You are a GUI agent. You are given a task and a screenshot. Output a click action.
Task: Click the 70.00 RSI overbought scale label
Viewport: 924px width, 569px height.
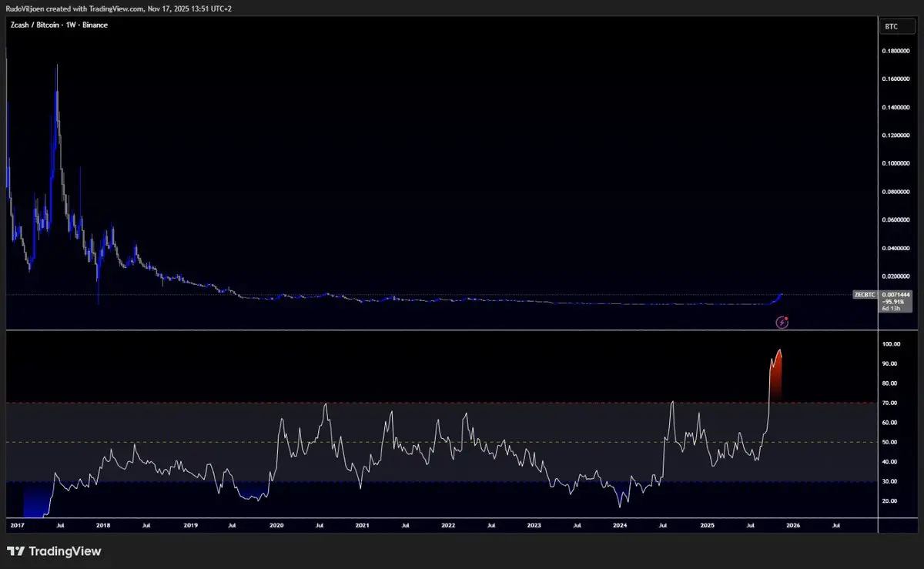coord(890,403)
